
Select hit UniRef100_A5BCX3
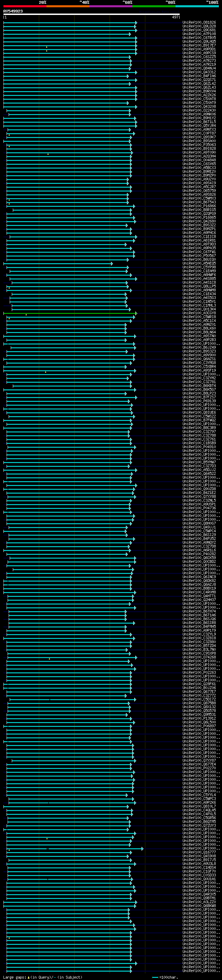click(x=199, y=168)
